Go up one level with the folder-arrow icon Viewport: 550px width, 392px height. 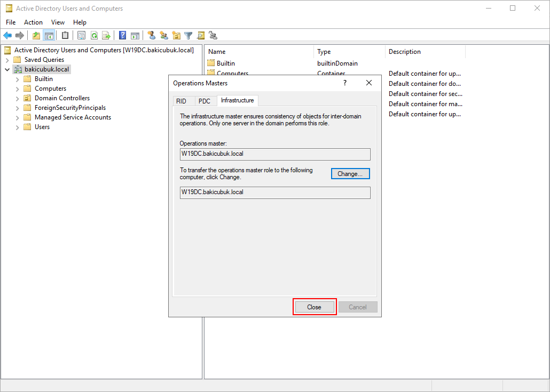(x=36, y=35)
